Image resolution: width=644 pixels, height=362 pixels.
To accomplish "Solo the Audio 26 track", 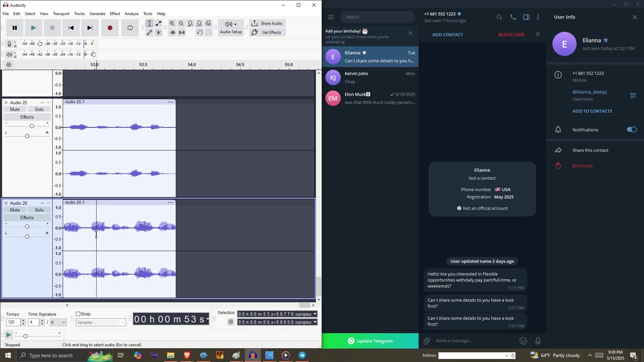I will click(x=39, y=210).
